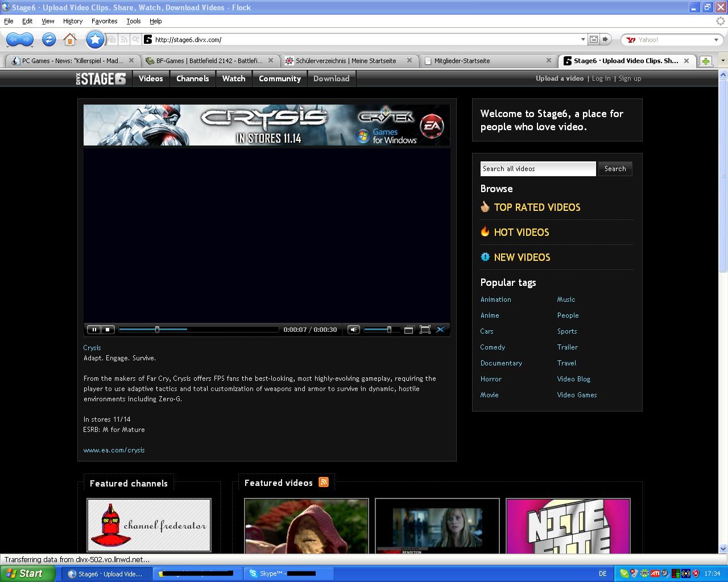Switch to the BF-Games Battlefield 2142 tab
Viewport: 728px width, 582px height.
tap(208, 61)
